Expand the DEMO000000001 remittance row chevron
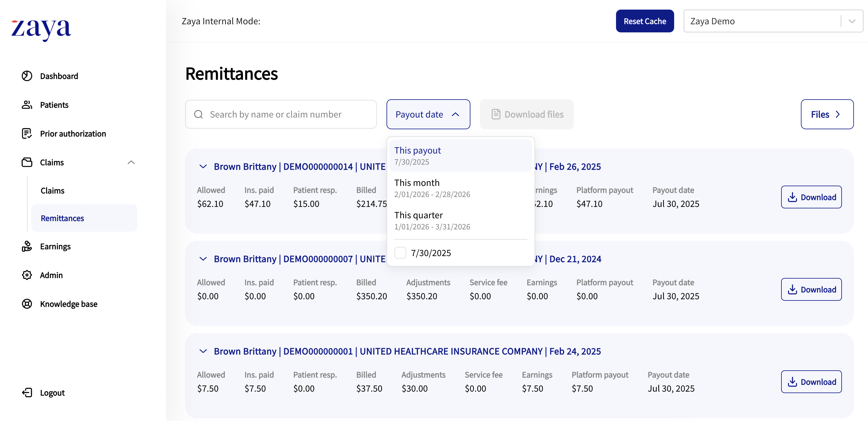 pyautogui.click(x=203, y=351)
